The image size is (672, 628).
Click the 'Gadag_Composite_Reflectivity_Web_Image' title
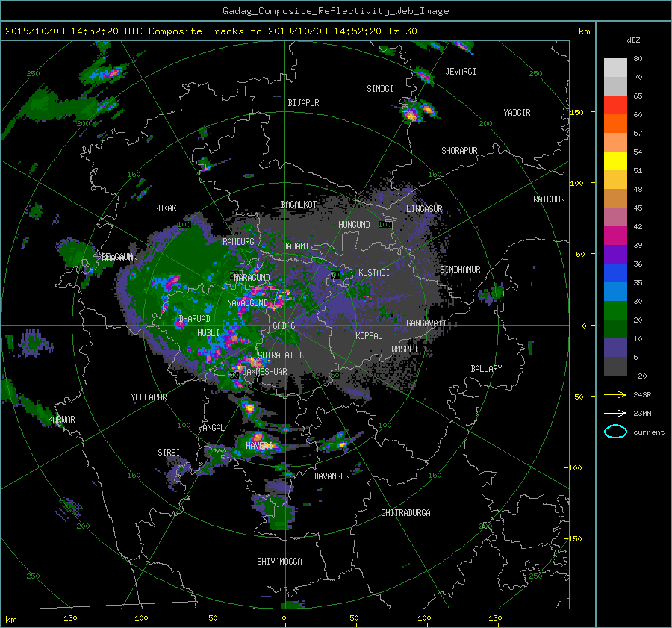(x=335, y=11)
